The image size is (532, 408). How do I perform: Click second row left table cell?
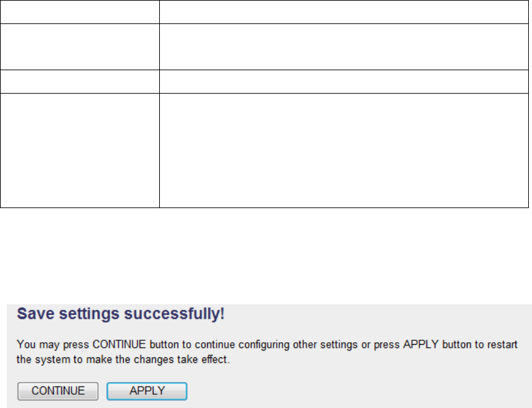(79, 47)
